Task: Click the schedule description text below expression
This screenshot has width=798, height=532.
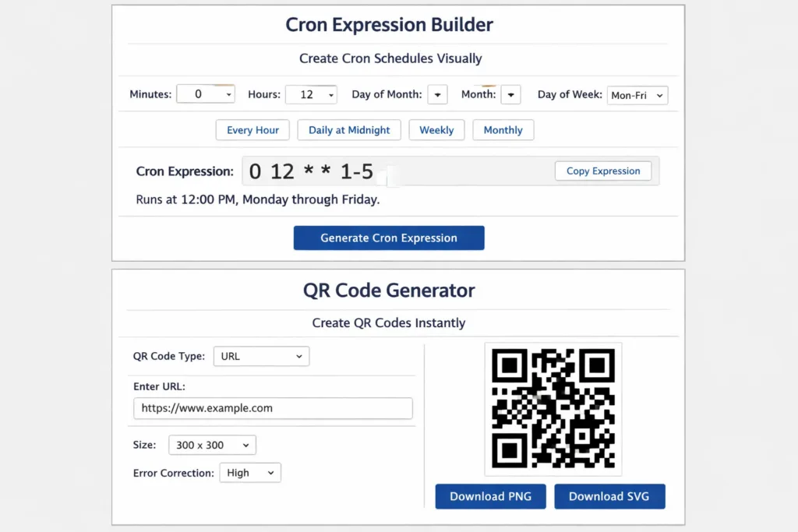Action: (x=258, y=199)
